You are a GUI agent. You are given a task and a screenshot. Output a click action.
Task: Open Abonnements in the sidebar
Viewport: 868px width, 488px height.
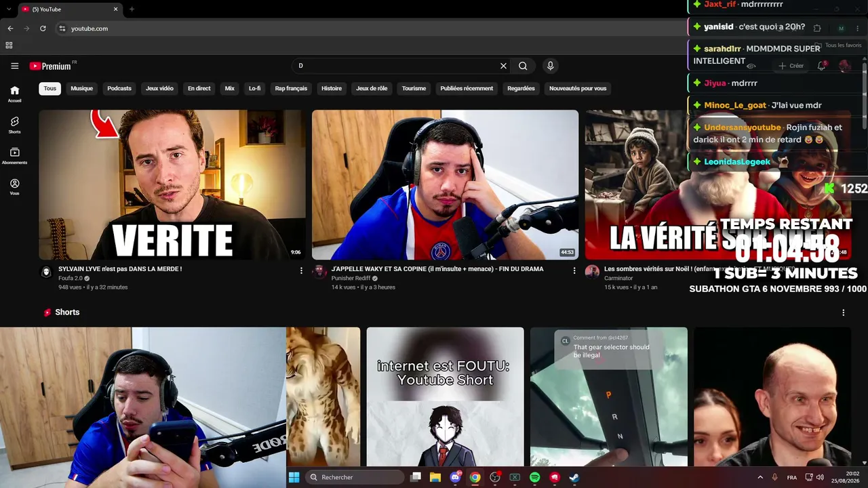coord(14,156)
